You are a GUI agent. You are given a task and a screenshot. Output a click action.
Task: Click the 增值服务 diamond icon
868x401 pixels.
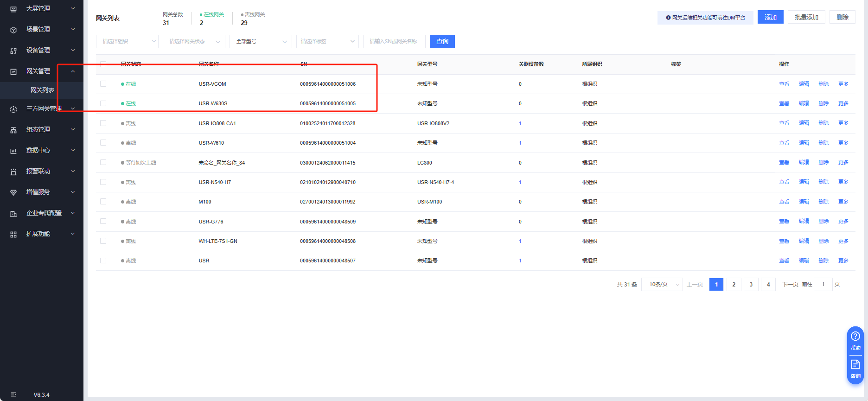click(13, 192)
